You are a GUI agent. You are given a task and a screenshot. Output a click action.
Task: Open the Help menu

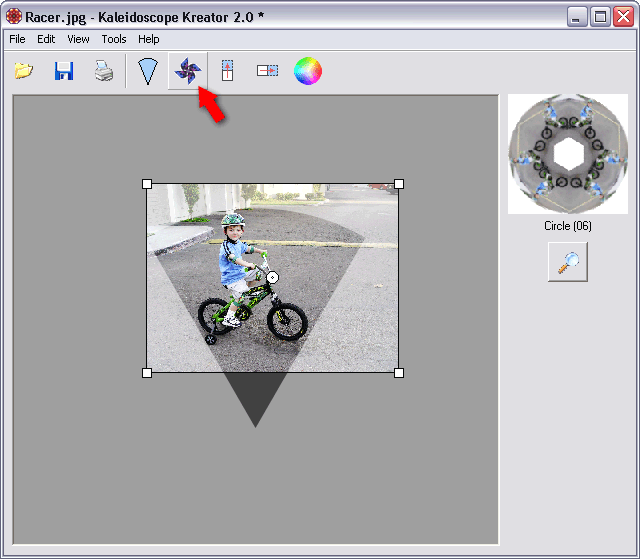[x=149, y=39]
